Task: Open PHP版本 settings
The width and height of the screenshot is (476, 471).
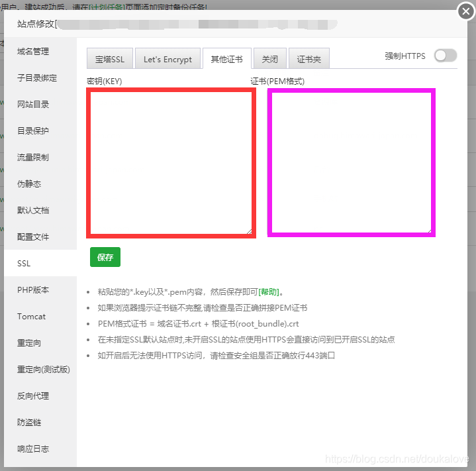Action: click(x=33, y=290)
